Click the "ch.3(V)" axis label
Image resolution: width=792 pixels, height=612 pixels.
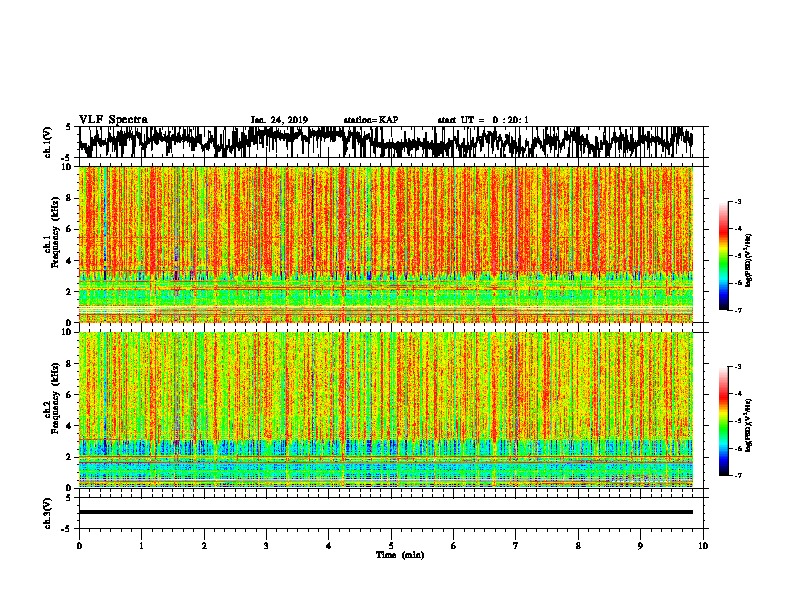pos(48,514)
